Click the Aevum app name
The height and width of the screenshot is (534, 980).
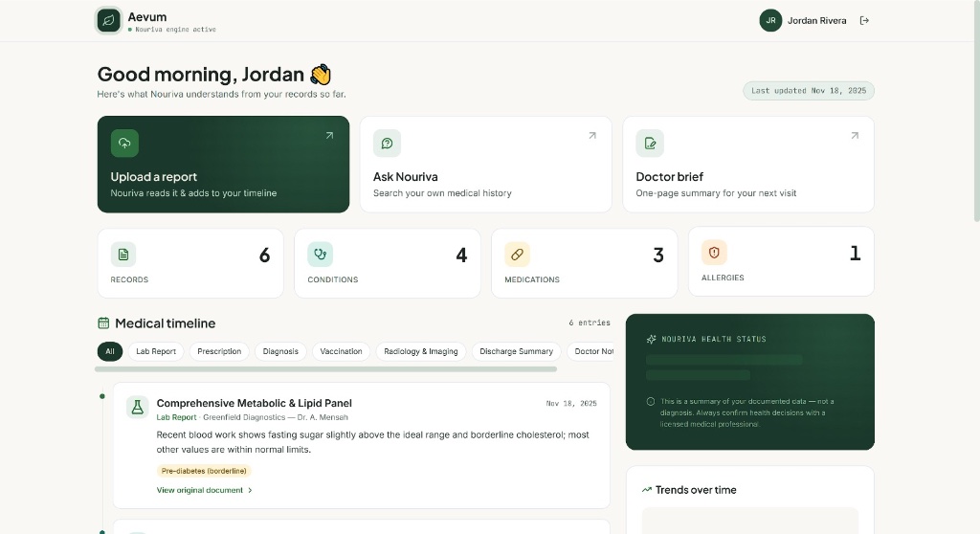click(147, 17)
